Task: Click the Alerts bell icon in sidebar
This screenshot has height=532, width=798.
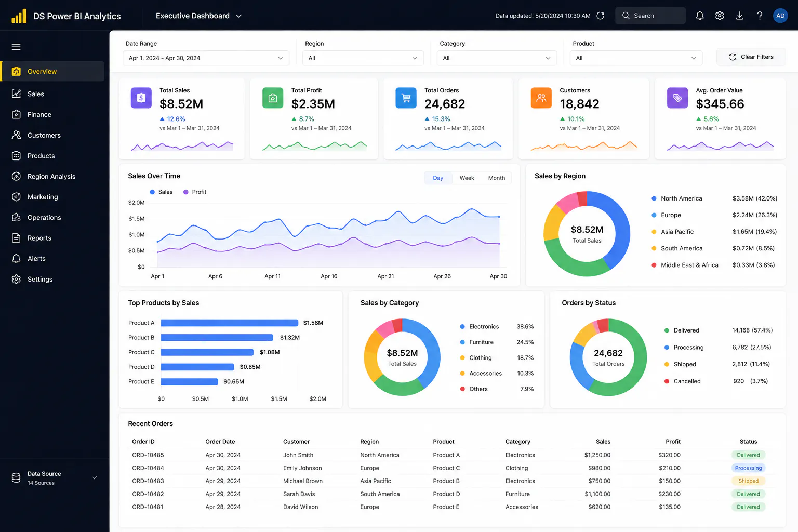Action: pos(16,258)
